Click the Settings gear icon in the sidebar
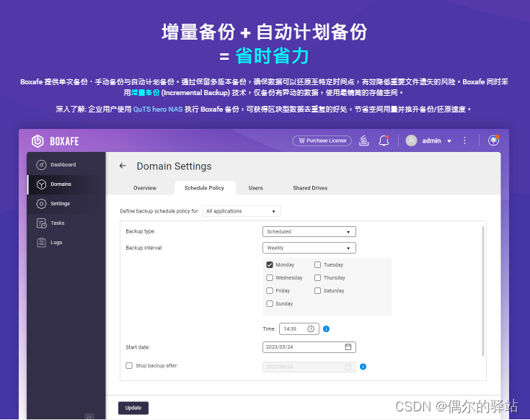This screenshot has width=530, height=420. pyautogui.click(x=41, y=204)
